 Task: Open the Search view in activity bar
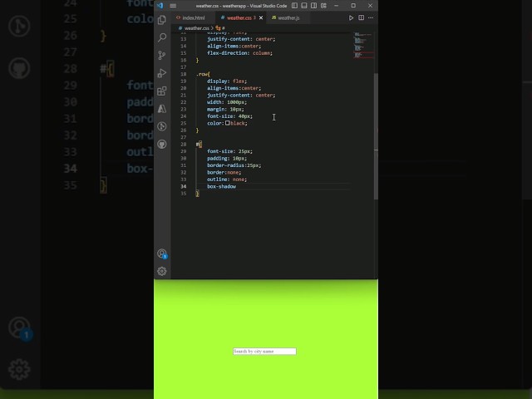click(162, 37)
